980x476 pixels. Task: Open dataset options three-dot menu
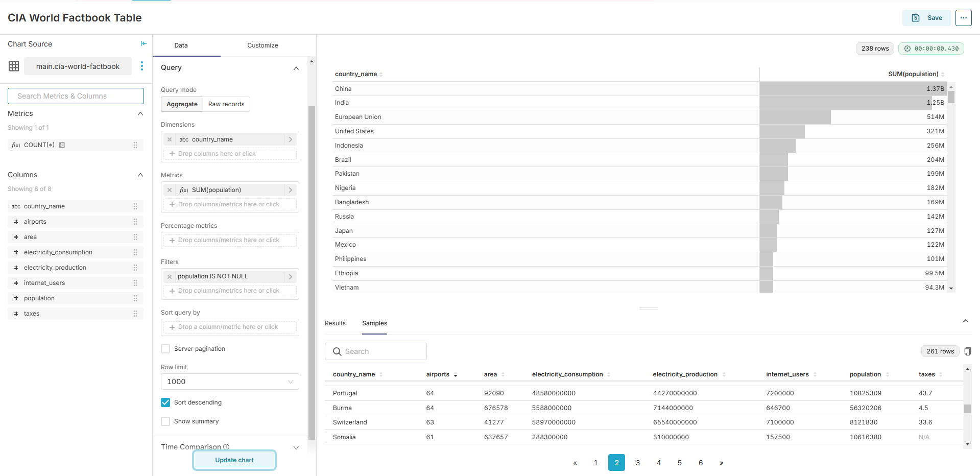pyautogui.click(x=142, y=66)
